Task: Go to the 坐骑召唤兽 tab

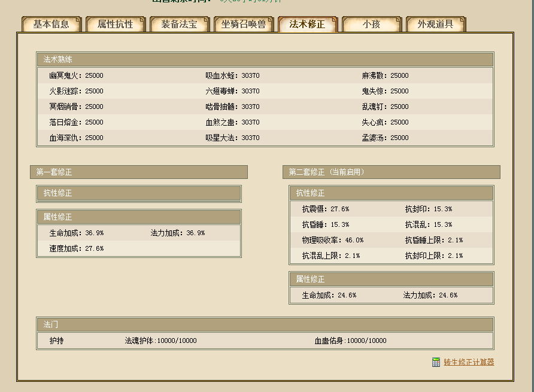Action: pyautogui.click(x=243, y=25)
